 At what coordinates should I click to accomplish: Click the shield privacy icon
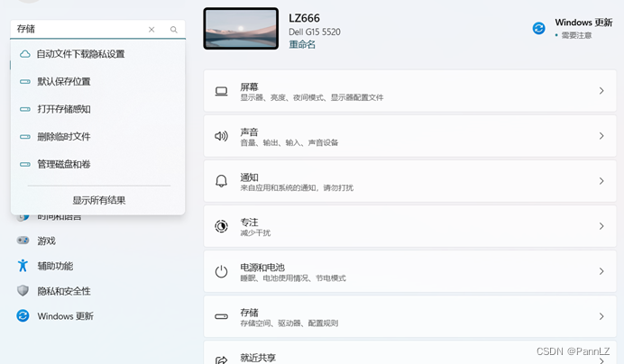[x=23, y=291]
